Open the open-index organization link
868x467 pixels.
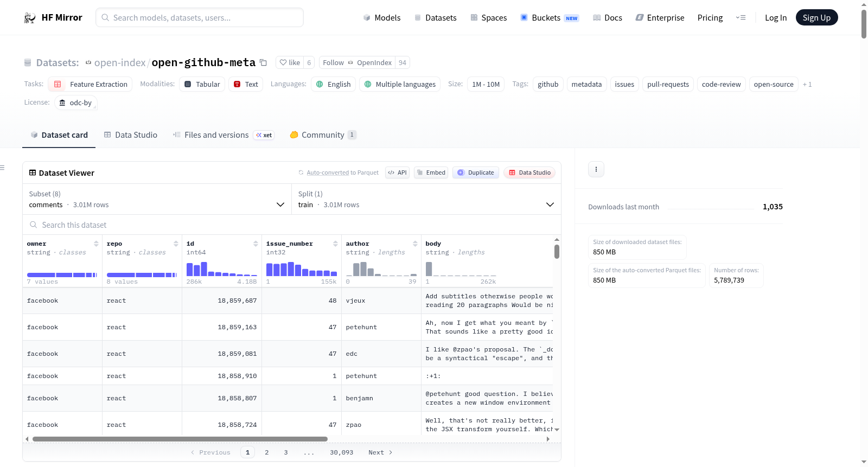tap(120, 62)
